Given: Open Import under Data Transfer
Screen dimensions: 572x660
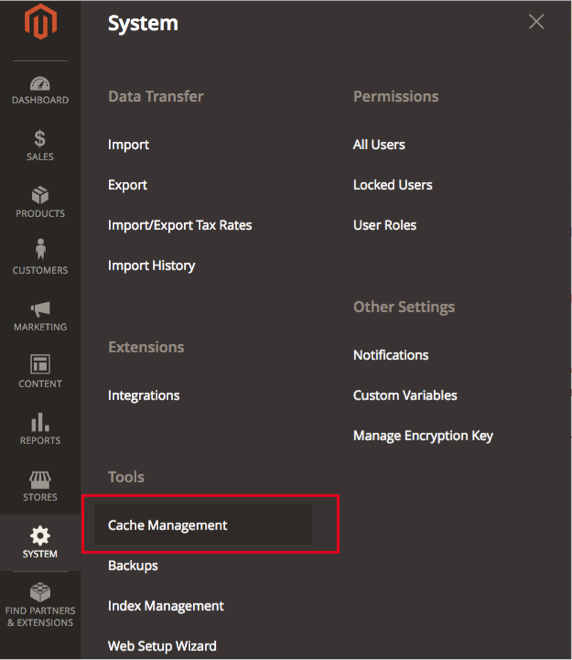Looking at the screenshot, I should click(x=128, y=145).
